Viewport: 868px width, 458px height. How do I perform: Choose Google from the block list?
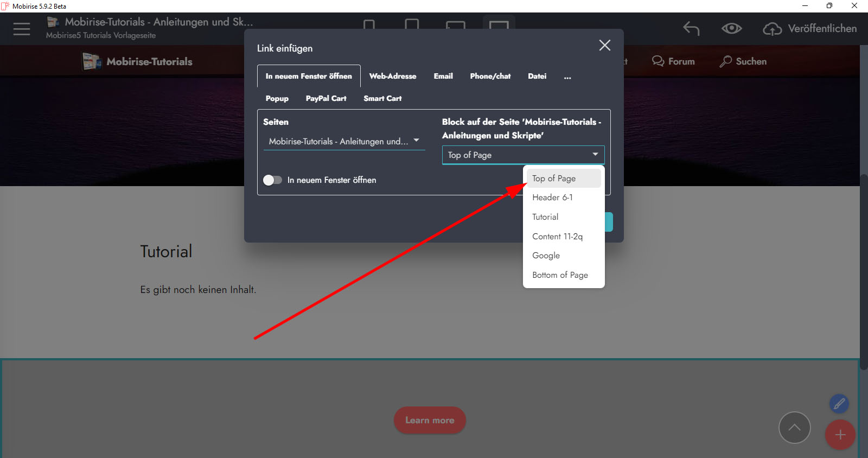(x=564, y=256)
